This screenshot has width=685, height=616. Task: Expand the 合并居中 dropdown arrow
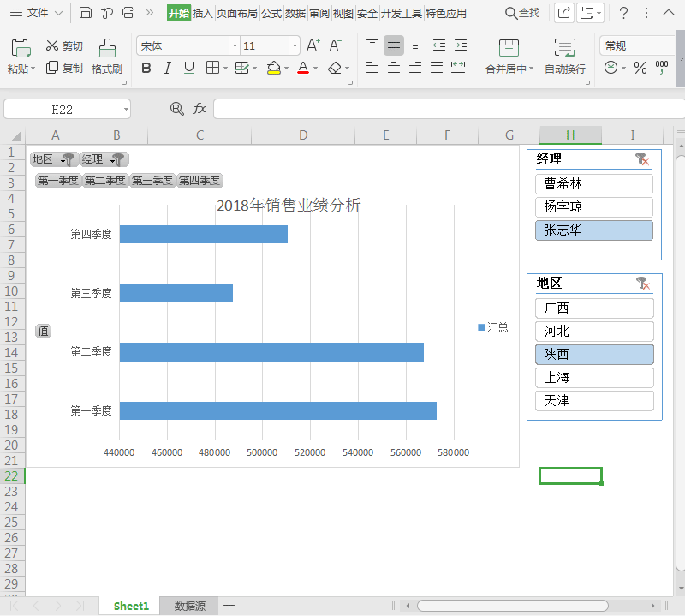[x=531, y=69]
